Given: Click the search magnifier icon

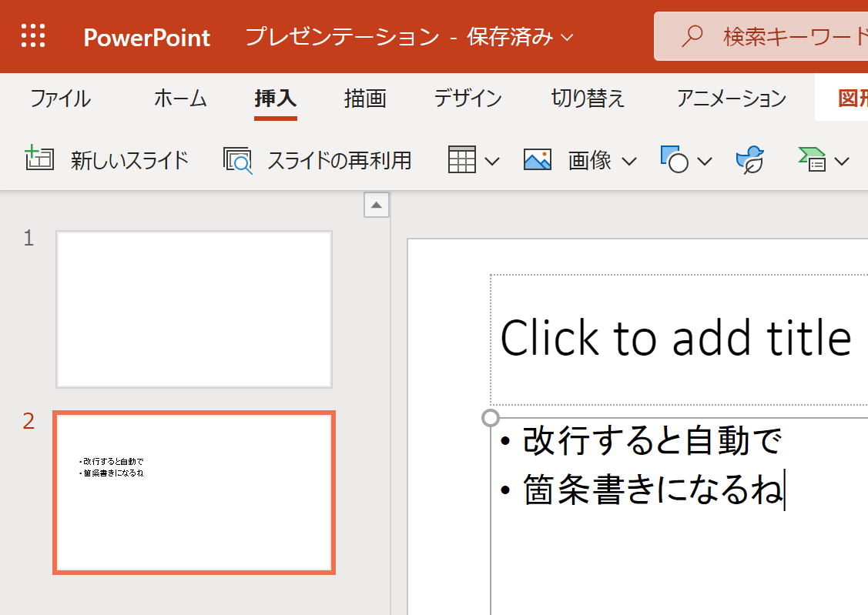Looking at the screenshot, I should click(x=692, y=36).
